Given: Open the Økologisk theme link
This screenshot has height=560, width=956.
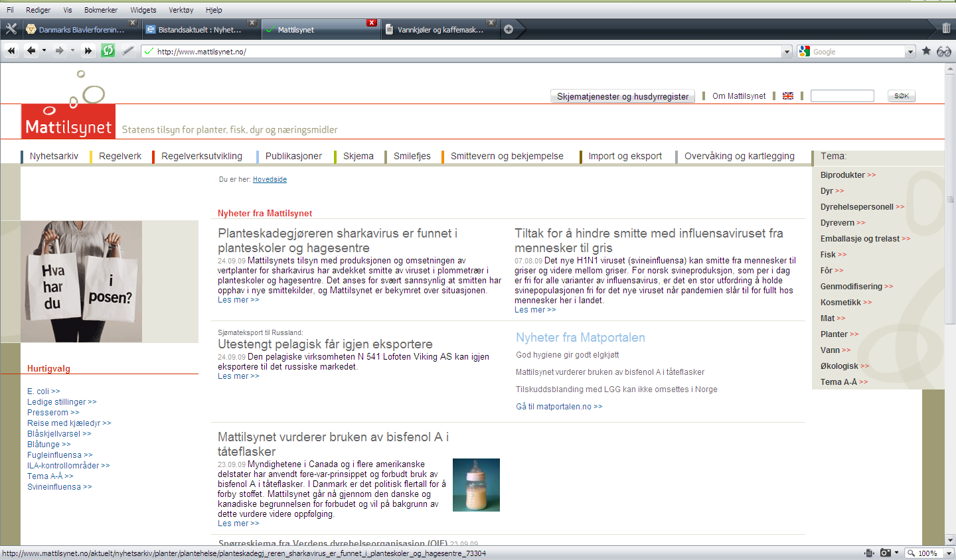Looking at the screenshot, I should [844, 366].
